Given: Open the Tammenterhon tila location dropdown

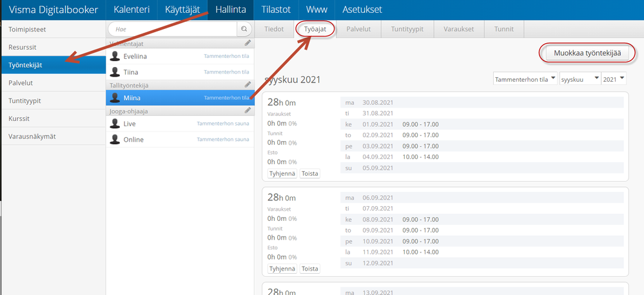Looking at the screenshot, I should click(x=525, y=79).
